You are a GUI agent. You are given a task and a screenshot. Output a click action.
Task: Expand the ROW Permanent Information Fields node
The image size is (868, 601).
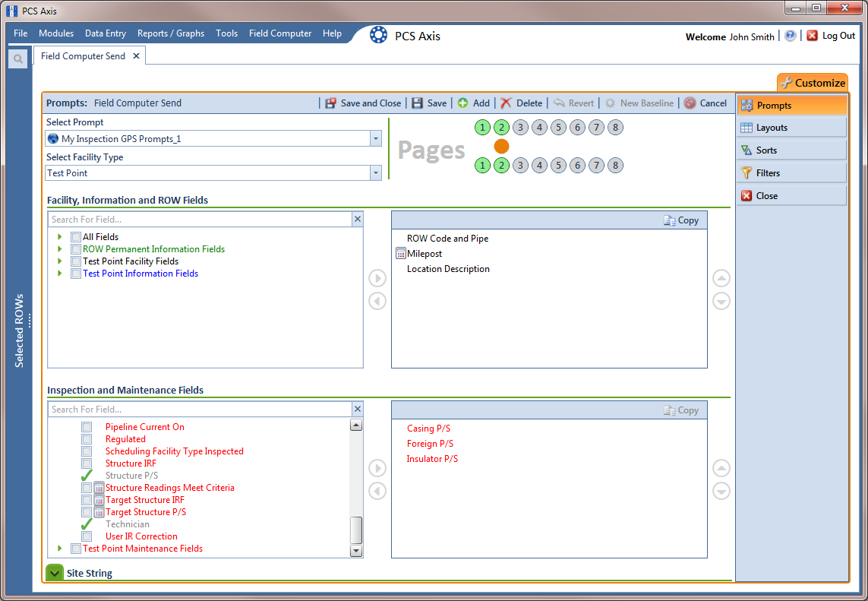click(x=60, y=249)
